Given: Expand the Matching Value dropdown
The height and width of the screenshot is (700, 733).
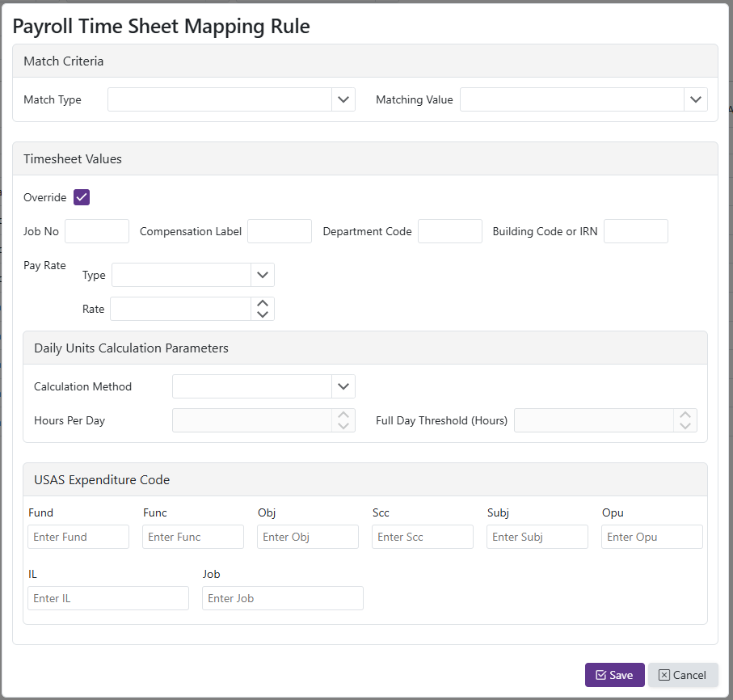Looking at the screenshot, I should pos(696,99).
